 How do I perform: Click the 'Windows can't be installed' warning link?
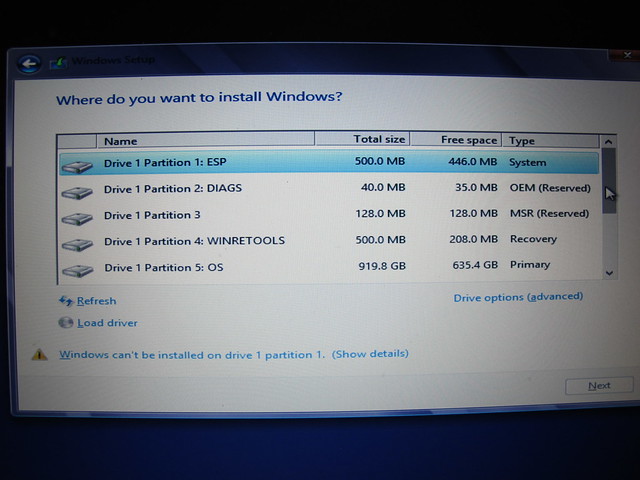tap(192, 355)
